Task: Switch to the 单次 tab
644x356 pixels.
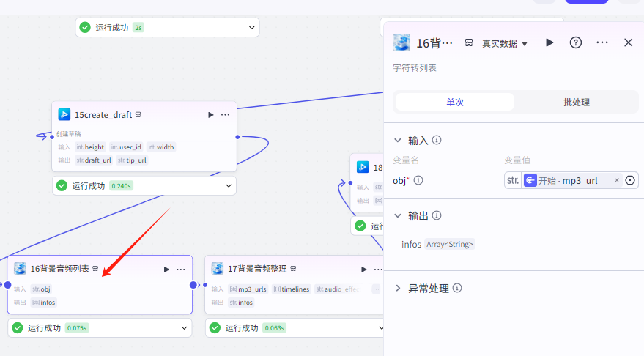Action: [455, 102]
